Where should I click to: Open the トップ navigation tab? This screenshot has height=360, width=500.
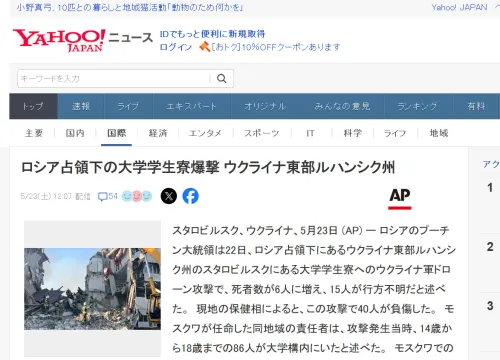pos(33,106)
